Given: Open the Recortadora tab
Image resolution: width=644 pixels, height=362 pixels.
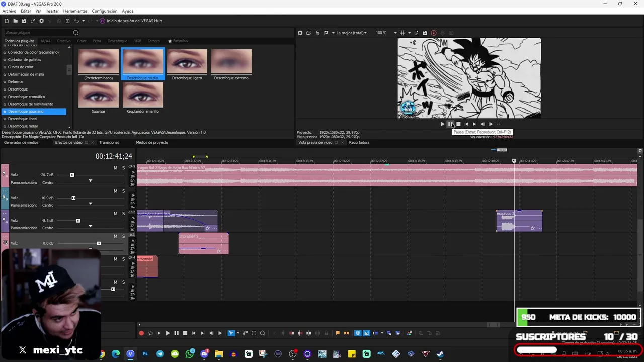Looking at the screenshot, I should click(359, 142).
